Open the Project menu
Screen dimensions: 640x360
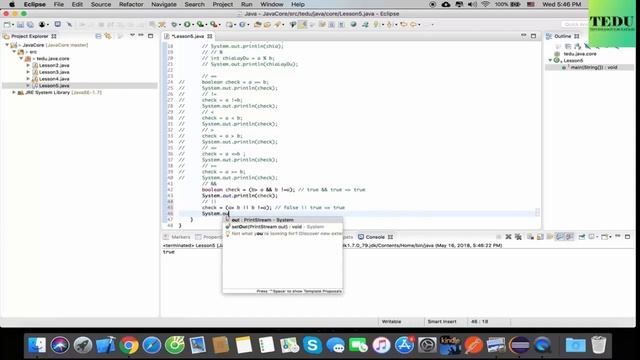pyautogui.click(x=222, y=4)
